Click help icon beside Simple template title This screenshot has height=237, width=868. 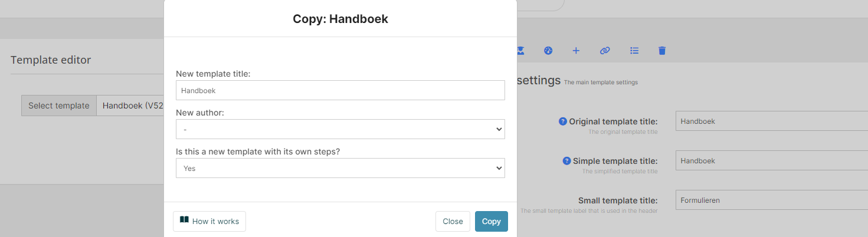[x=566, y=161]
